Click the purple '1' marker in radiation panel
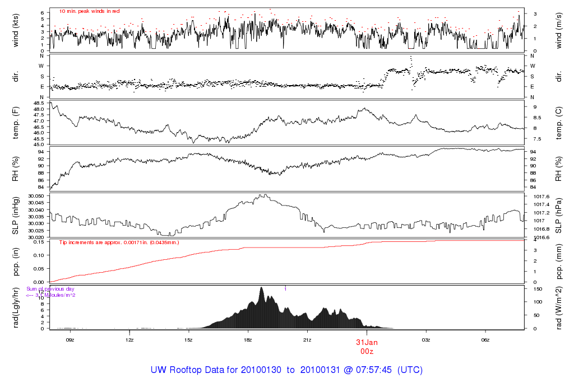574x392 pixels. [x=285, y=289]
